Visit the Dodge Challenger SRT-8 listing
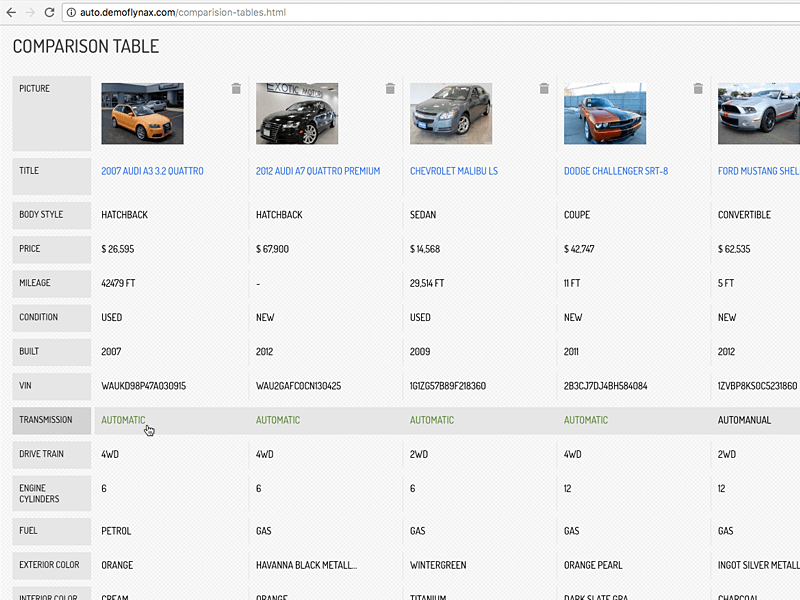Viewport: 800px width, 600px height. [x=616, y=171]
